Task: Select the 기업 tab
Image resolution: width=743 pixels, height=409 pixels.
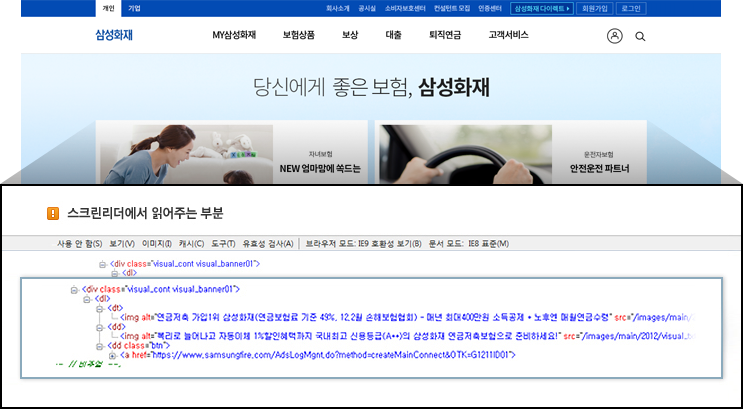Action: click(134, 9)
